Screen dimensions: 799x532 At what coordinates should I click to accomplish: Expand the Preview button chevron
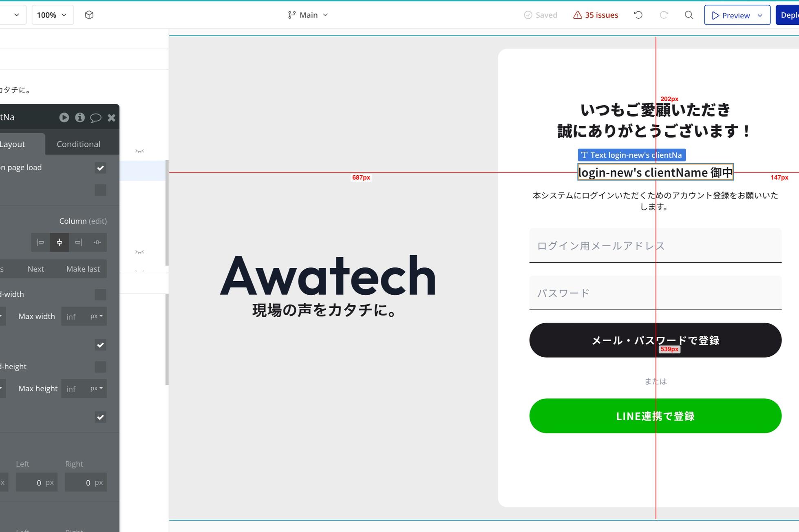[760, 15]
